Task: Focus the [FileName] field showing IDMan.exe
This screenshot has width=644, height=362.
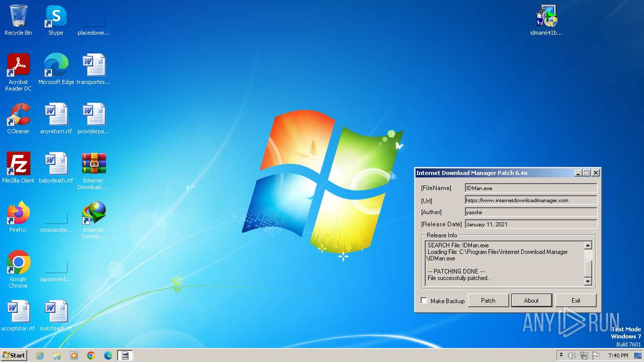Action: (531, 188)
